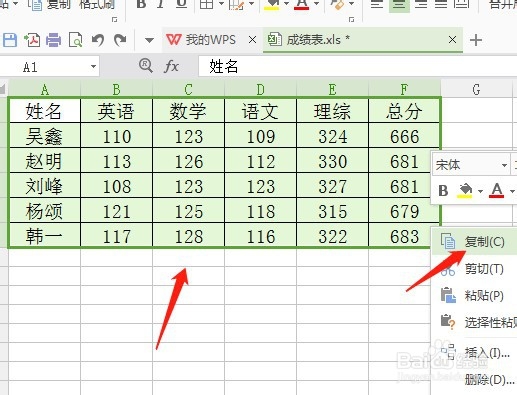Image resolution: width=517 pixels, height=395 pixels.
Task: Apply yellow fill color from ribbon
Action: (271, 5)
